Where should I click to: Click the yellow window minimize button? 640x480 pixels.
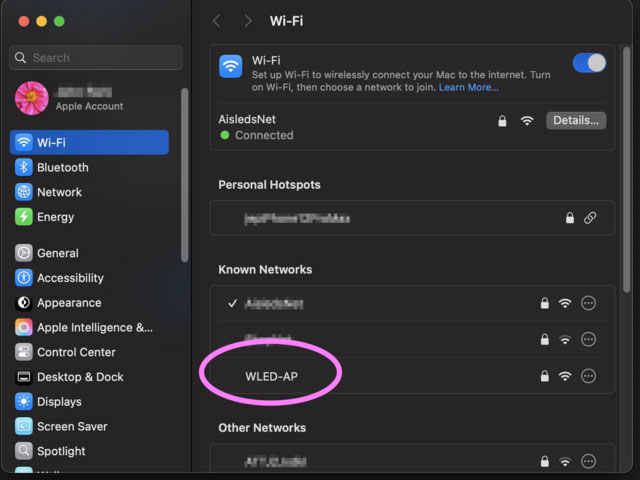(x=41, y=21)
